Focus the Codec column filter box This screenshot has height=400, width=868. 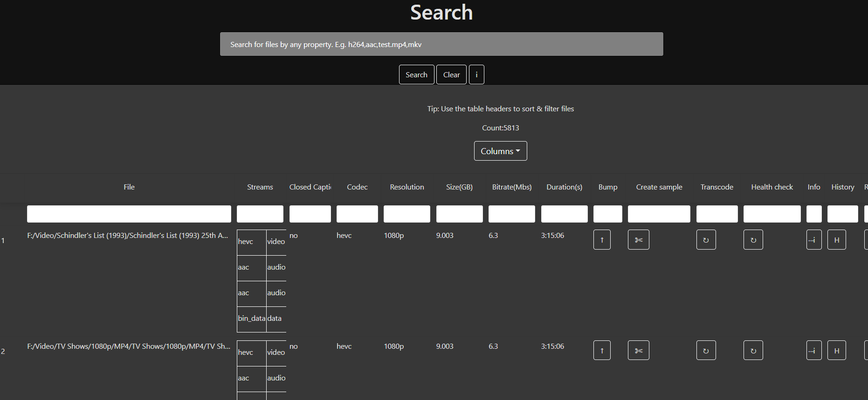(x=357, y=214)
